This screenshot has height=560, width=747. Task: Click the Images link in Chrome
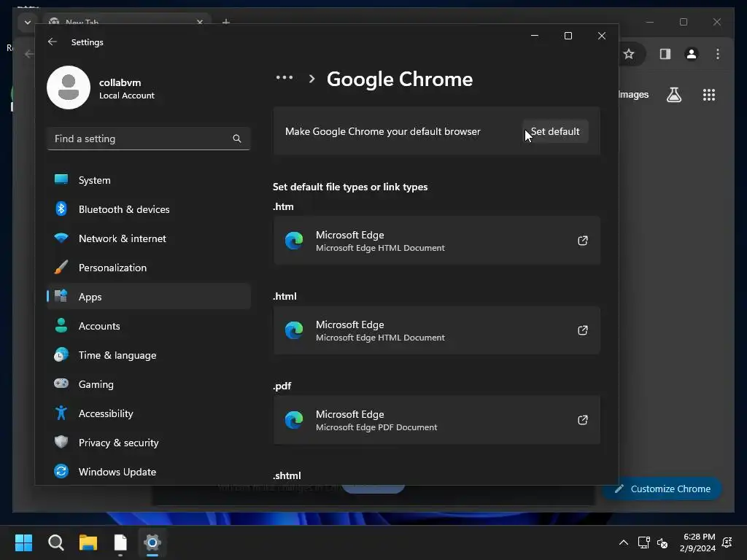(633, 94)
